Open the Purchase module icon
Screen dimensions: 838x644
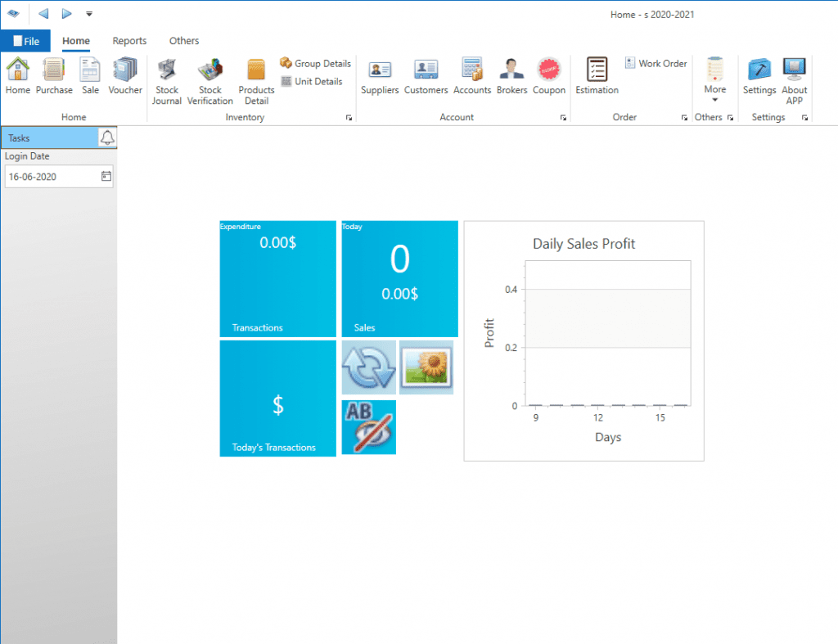tap(54, 75)
